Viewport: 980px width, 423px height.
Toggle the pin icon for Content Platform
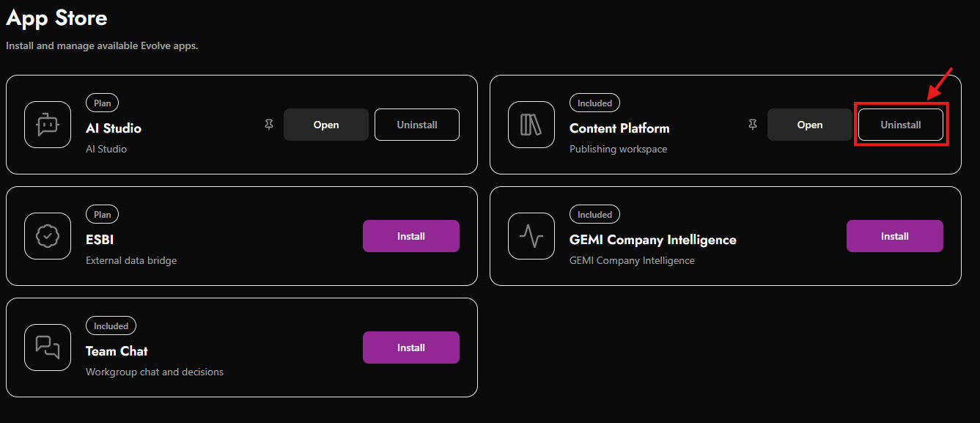point(753,125)
